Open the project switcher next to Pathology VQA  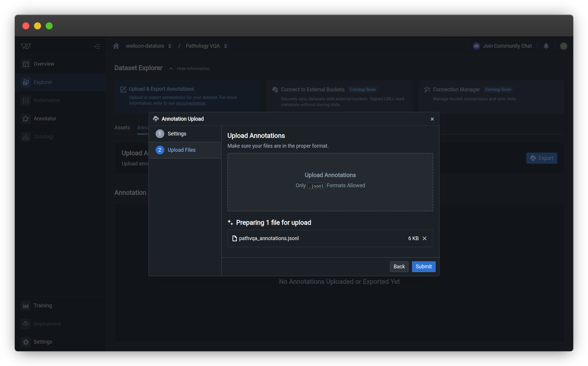tap(226, 46)
